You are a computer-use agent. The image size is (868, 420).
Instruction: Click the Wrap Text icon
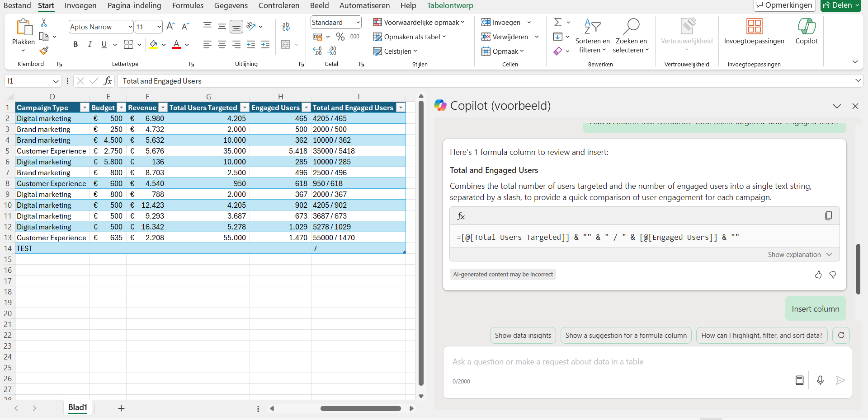pyautogui.click(x=286, y=27)
